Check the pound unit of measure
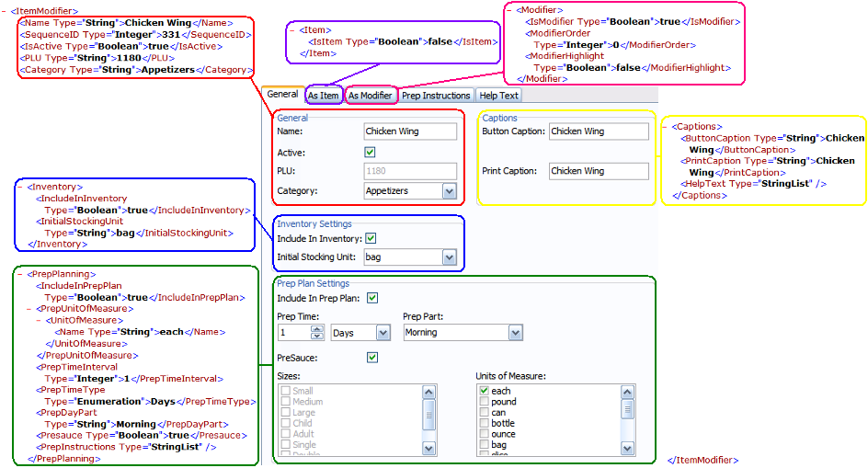Screen dimensions: 868x468 pyautogui.click(x=484, y=402)
